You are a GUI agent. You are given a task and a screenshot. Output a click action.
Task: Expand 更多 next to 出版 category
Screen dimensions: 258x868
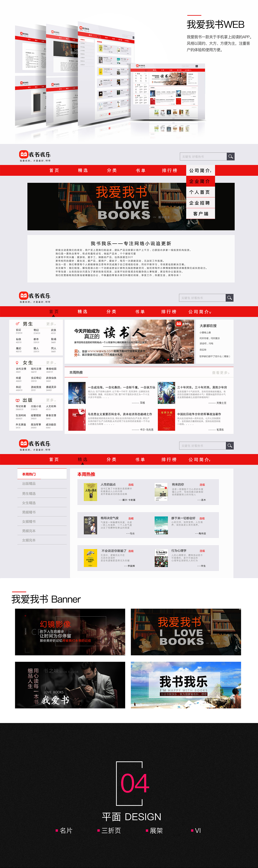point(51,400)
